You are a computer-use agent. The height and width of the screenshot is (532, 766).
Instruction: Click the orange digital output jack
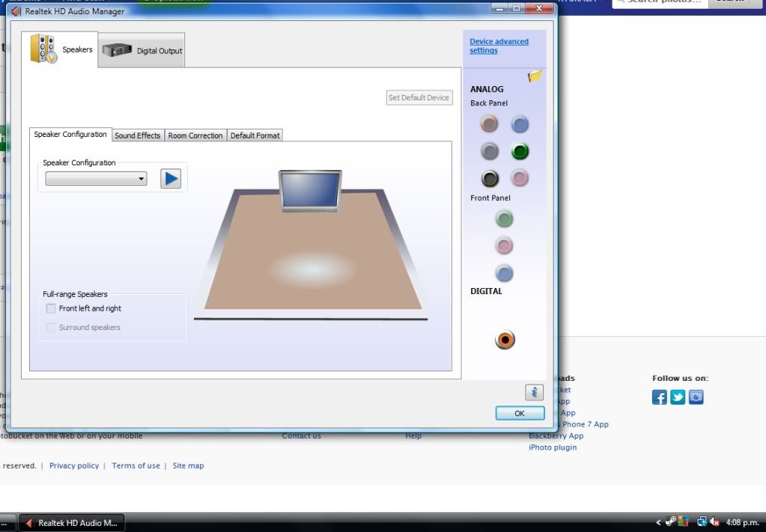[505, 340]
